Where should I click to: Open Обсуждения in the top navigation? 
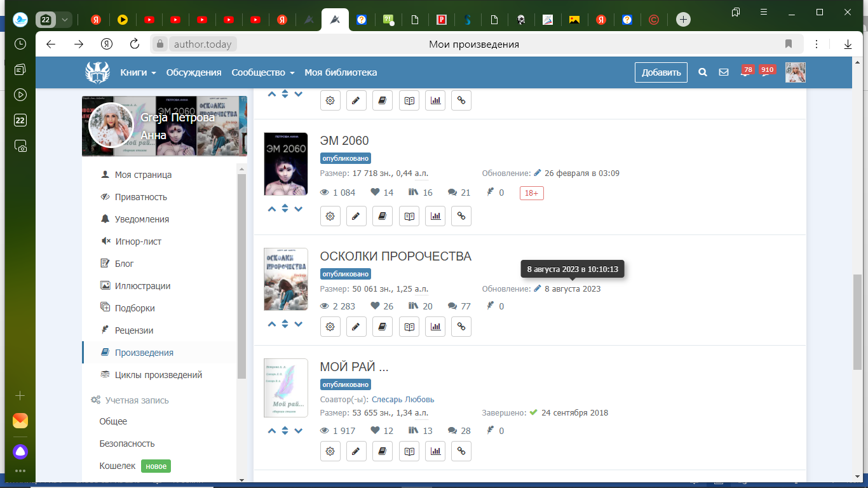click(x=194, y=72)
